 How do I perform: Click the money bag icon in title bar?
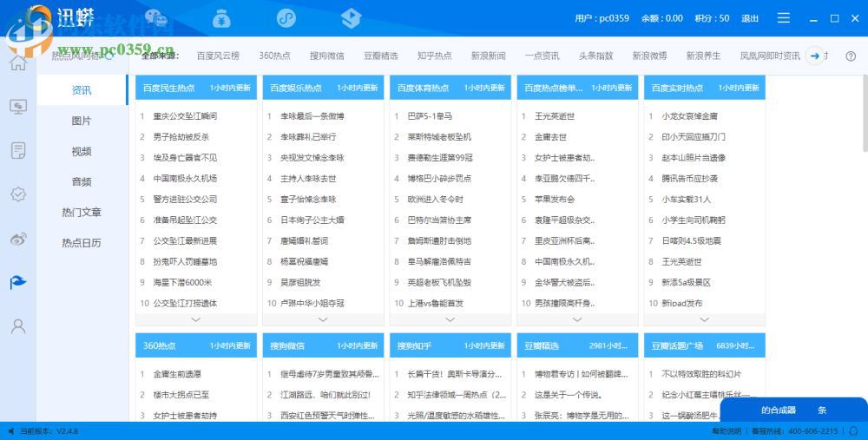click(221, 18)
